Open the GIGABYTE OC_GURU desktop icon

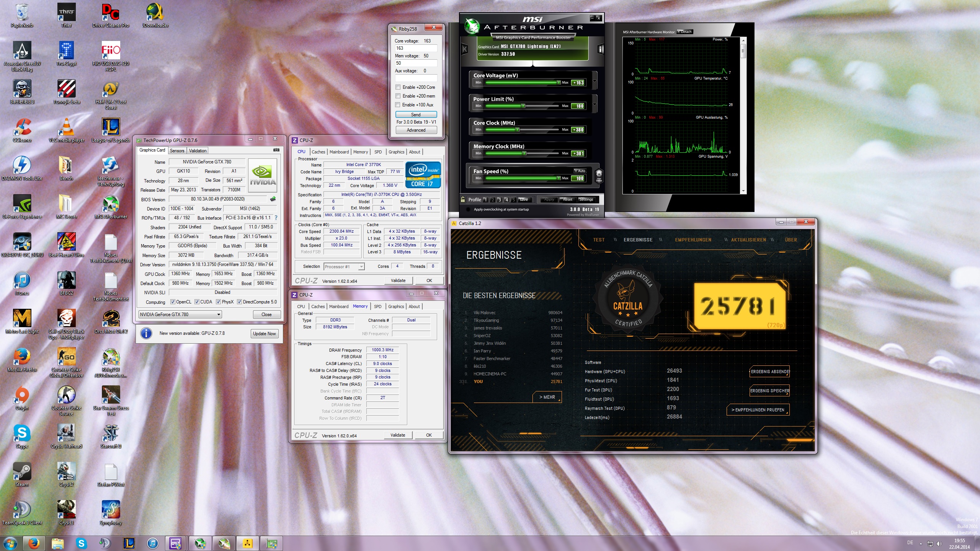click(22, 245)
